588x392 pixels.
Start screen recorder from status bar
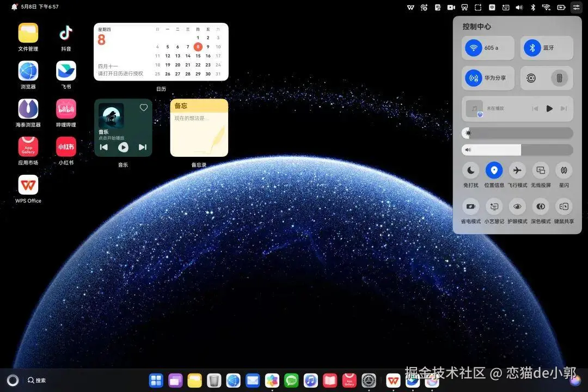[451, 7]
